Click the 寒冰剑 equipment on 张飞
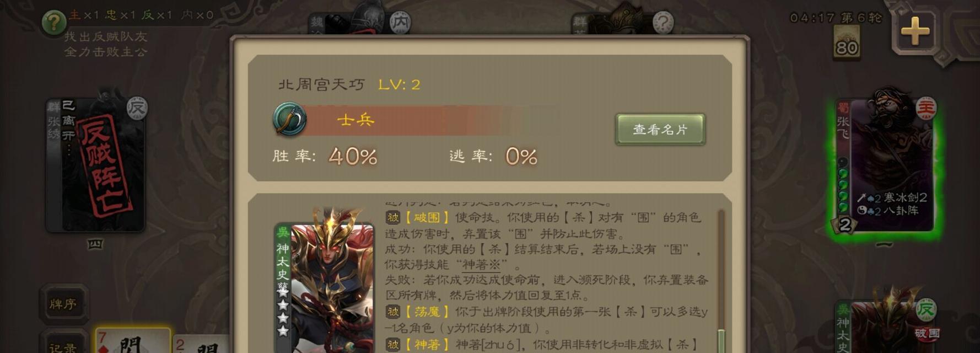 coord(892,197)
